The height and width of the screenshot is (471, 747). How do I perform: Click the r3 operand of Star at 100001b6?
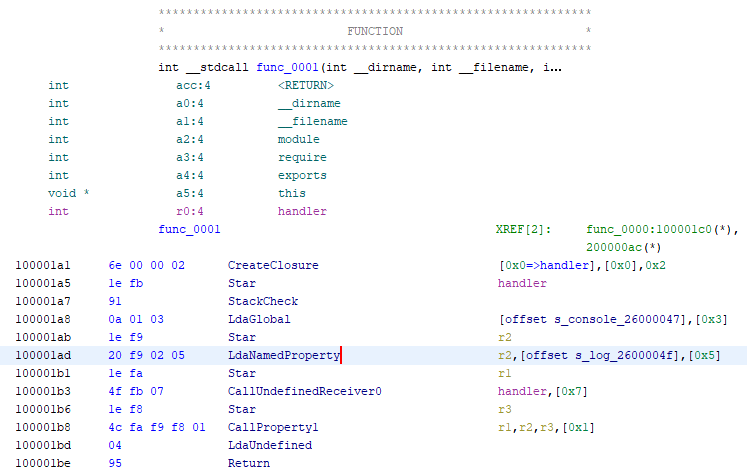[x=505, y=410]
